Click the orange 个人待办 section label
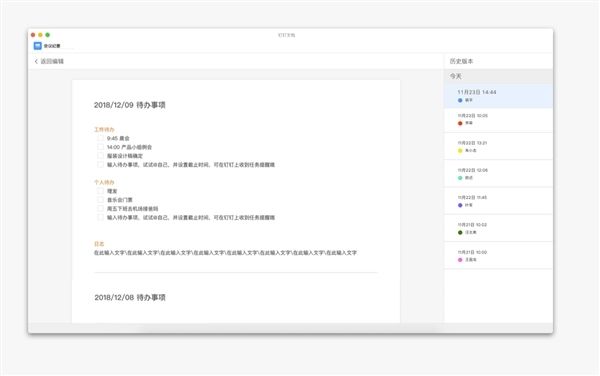The width and height of the screenshot is (600, 376). (x=104, y=182)
